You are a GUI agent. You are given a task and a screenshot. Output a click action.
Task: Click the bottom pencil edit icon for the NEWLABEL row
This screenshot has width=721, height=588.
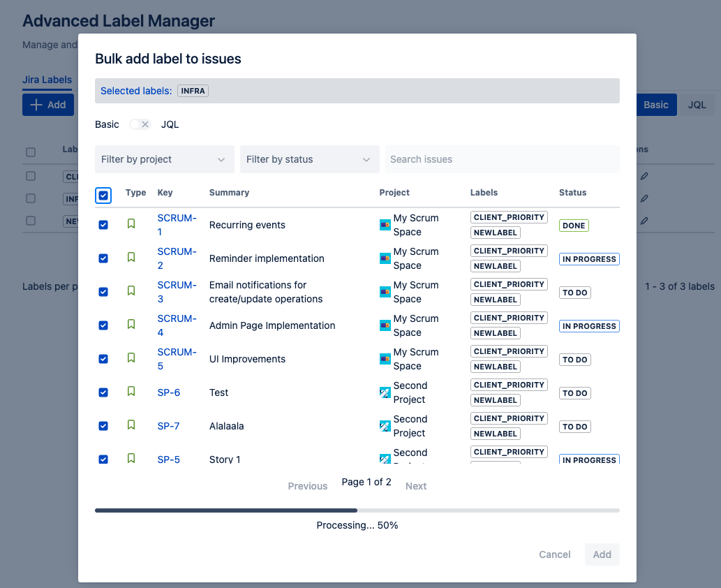[x=644, y=221]
